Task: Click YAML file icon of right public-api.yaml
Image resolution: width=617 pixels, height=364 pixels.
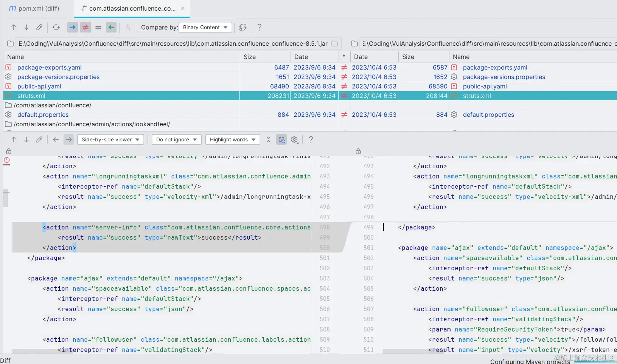Action: pos(454,86)
